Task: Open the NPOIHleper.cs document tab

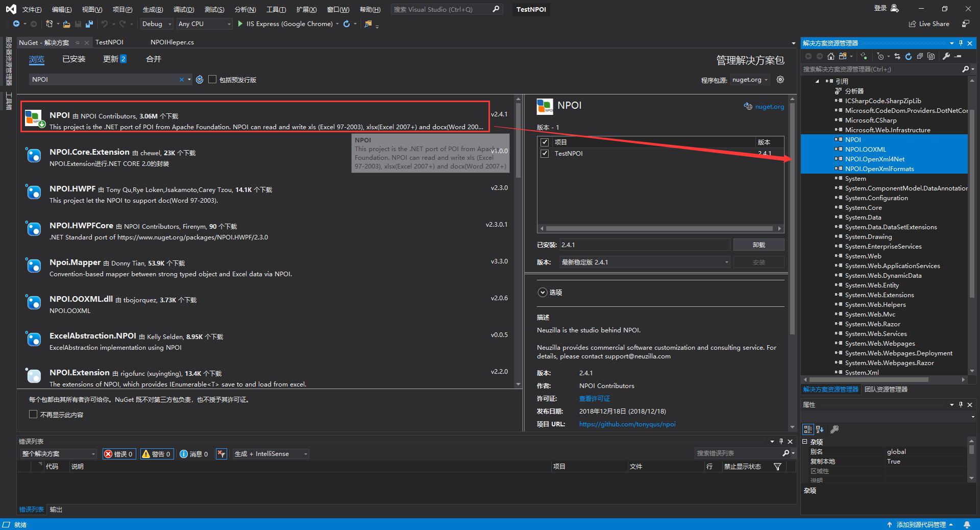Action: pos(172,42)
